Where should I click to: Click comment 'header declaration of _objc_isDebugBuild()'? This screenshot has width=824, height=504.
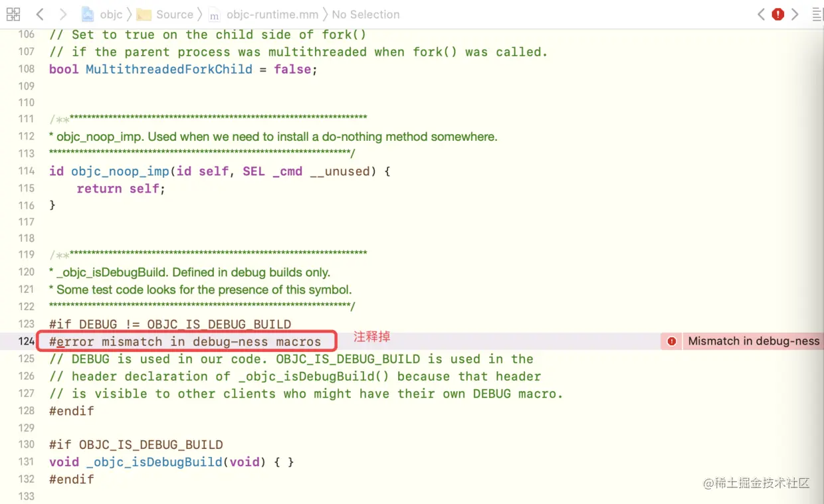295,377
